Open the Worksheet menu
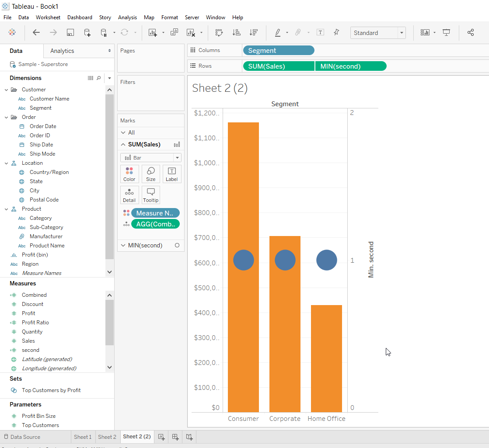489x448 pixels. pyautogui.click(x=48, y=17)
